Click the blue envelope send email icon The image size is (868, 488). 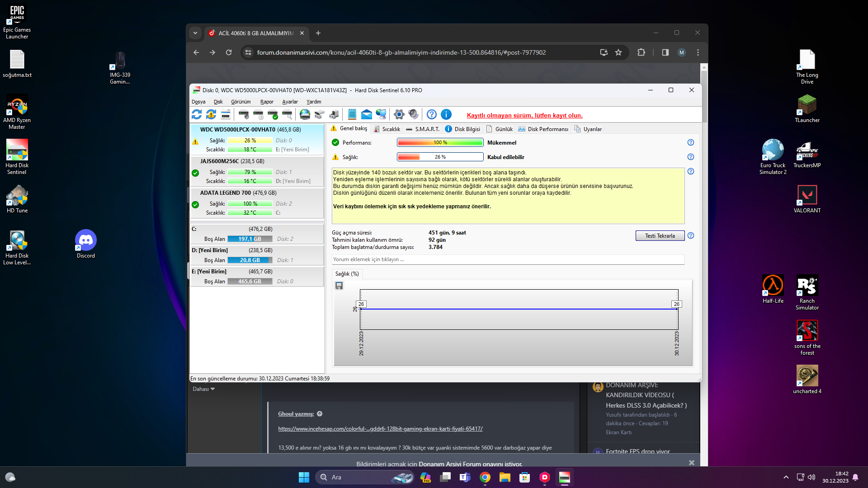coord(367,114)
